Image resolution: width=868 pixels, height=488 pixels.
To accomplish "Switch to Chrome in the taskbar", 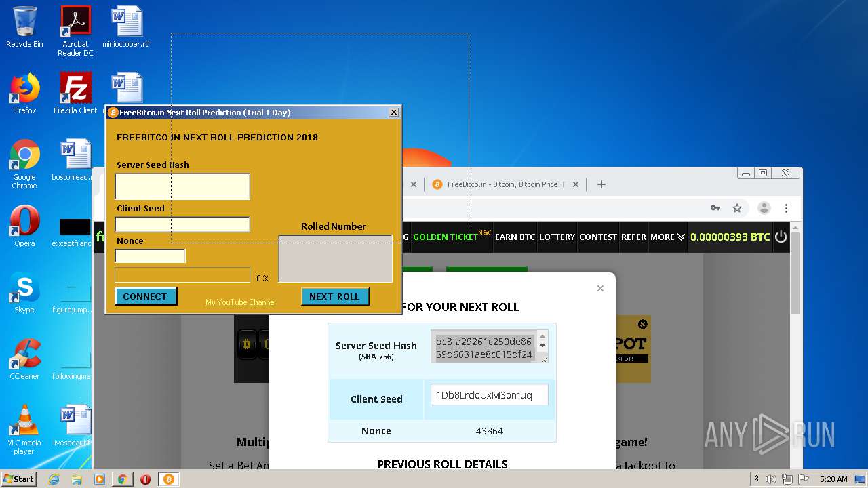I will (x=123, y=479).
